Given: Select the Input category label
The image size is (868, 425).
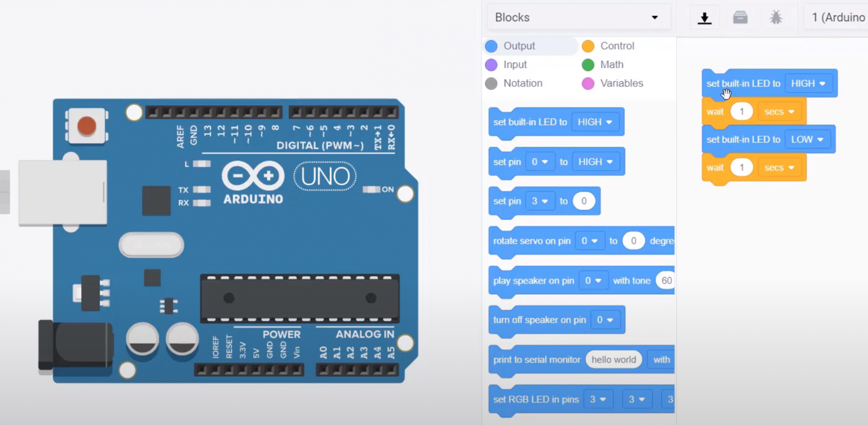Looking at the screenshot, I should pyautogui.click(x=515, y=65).
